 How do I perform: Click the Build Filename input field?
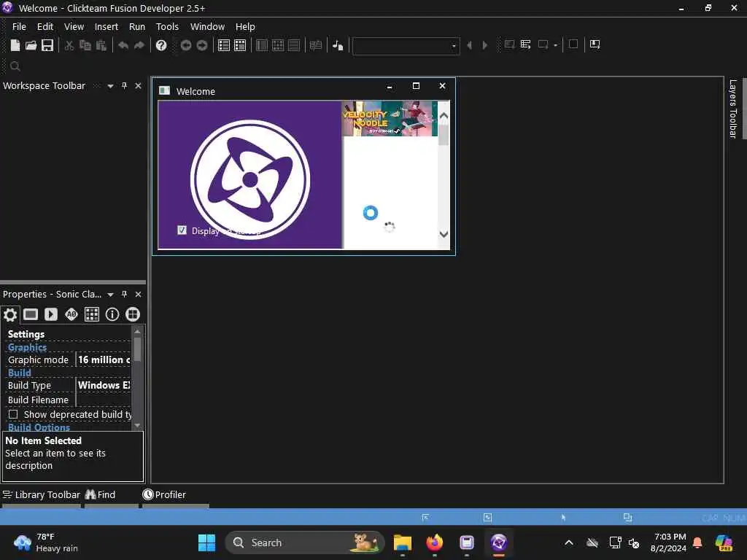point(104,400)
